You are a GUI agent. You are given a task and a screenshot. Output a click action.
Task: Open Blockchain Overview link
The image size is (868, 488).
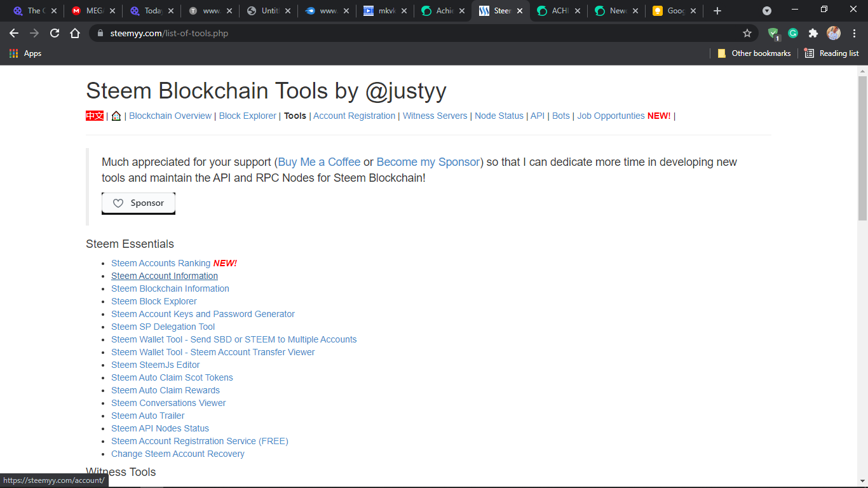click(x=170, y=116)
